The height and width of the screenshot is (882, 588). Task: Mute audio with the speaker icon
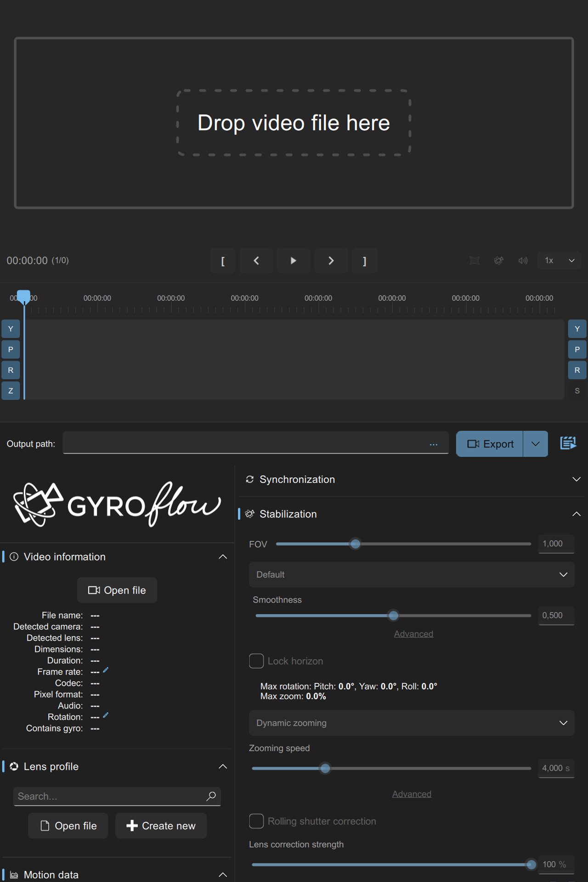point(523,260)
